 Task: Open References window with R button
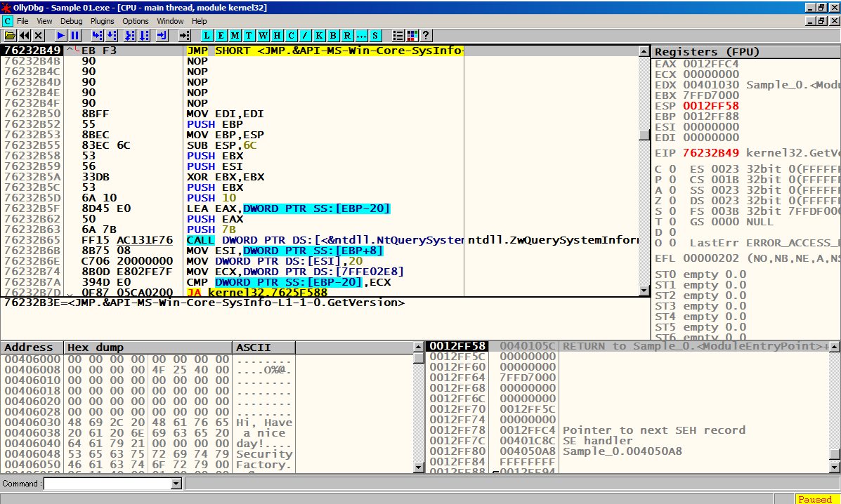(x=347, y=35)
